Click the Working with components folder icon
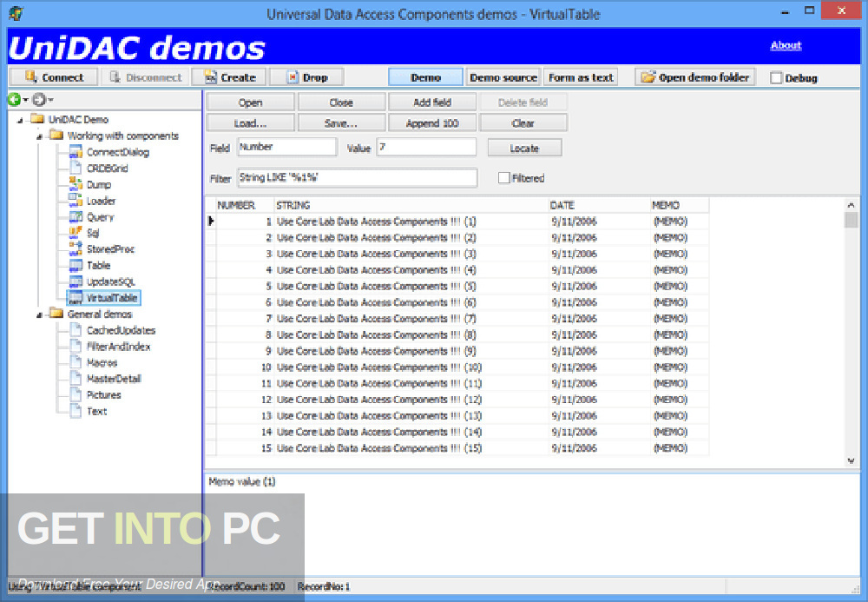The width and height of the screenshot is (868, 602). click(x=56, y=135)
